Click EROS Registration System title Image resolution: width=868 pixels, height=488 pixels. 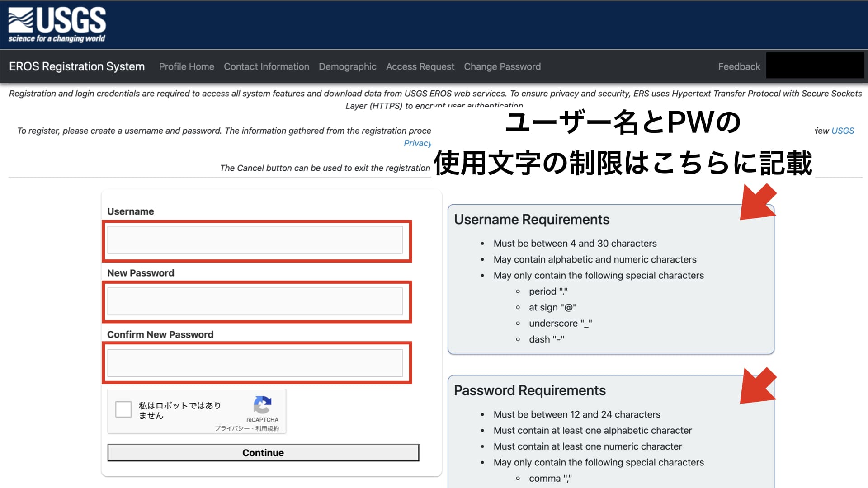pyautogui.click(x=77, y=66)
